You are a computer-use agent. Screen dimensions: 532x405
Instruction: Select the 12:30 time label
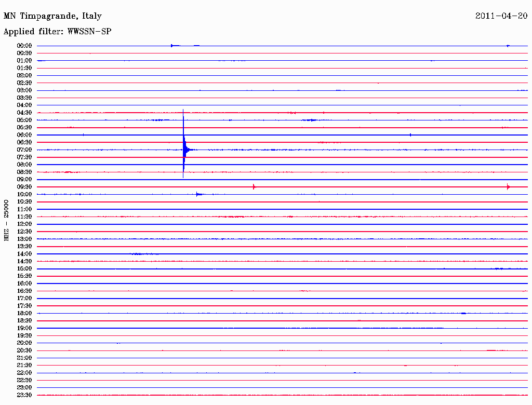coord(24,232)
